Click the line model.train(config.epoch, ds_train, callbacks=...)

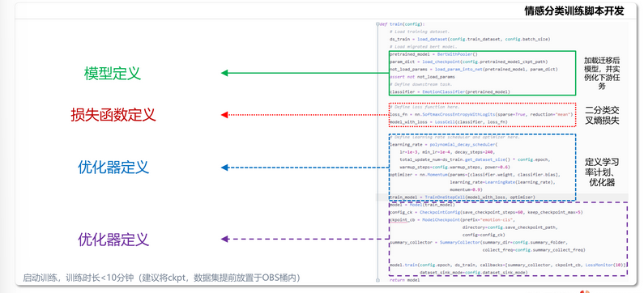point(508,265)
